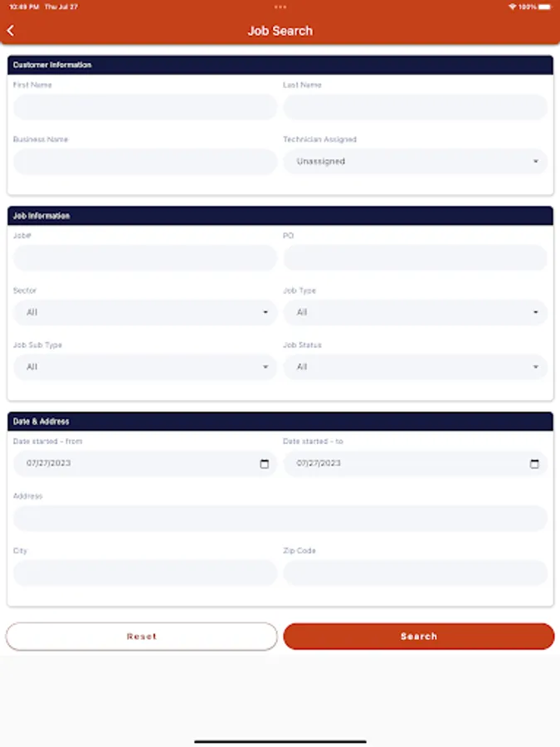Open the Job Status dropdown
This screenshot has width=560, height=747.
[x=415, y=367]
